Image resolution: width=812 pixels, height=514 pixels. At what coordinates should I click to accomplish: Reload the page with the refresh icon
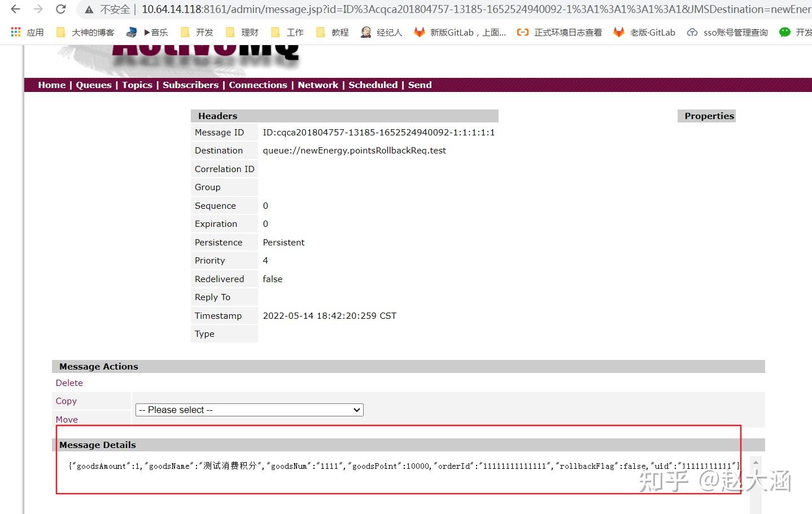click(x=60, y=9)
